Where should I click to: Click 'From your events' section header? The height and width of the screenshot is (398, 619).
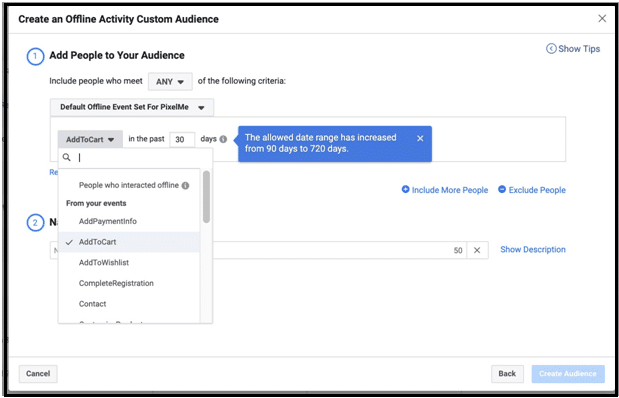[x=96, y=203]
